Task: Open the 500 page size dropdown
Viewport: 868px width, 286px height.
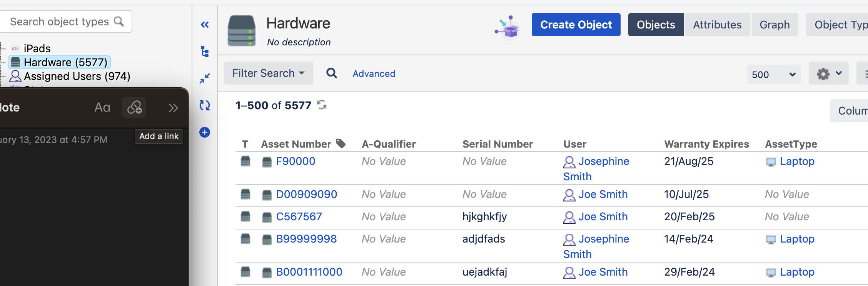Action: [774, 75]
